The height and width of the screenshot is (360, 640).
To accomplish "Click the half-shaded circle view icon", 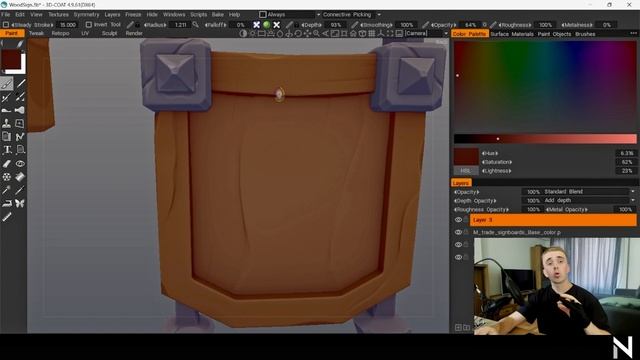I will [243, 33].
